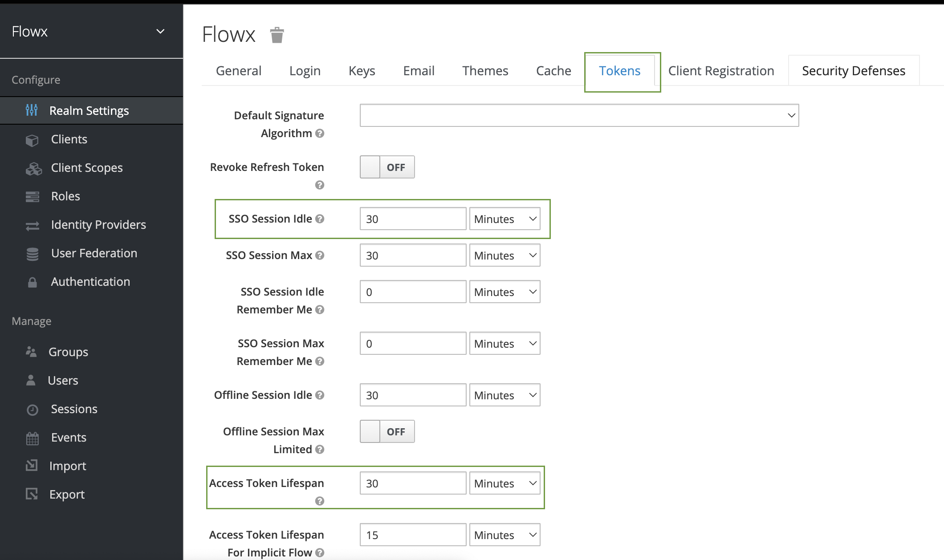Viewport: 944px width, 560px height.
Task: Click the Sessions clock icon
Action: click(x=32, y=410)
